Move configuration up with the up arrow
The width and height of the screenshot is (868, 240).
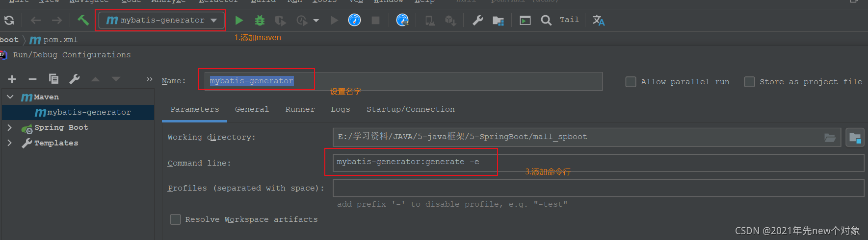coord(95,79)
